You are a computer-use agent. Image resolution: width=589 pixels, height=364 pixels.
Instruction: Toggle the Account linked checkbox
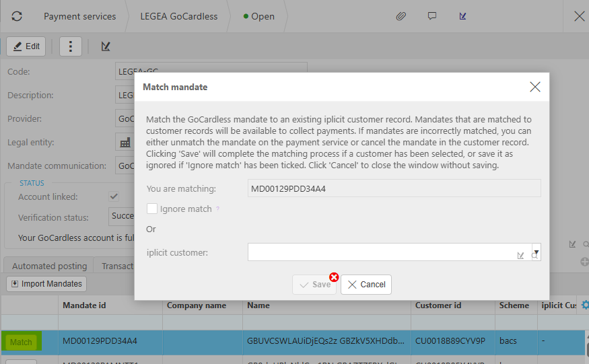pos(114,196)
